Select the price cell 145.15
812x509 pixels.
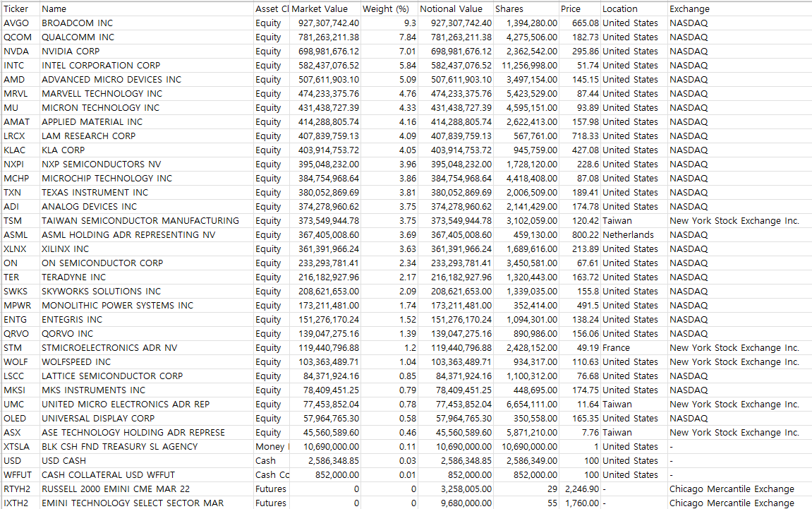point(579,80)
